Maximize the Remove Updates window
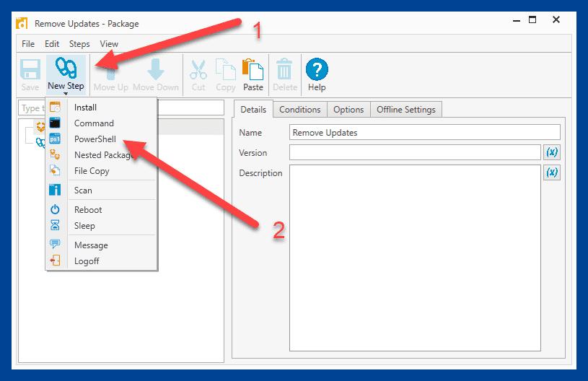This screenshot has width=588, height=381. 532,19
